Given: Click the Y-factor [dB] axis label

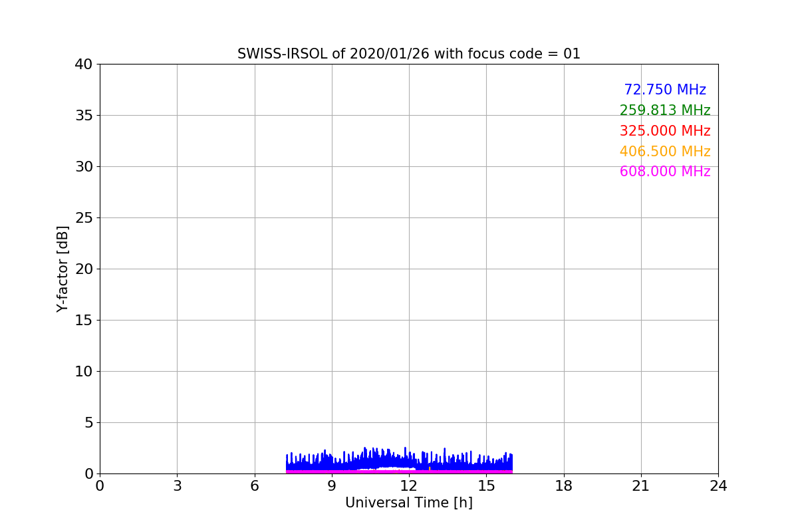Looking at the screenshot, I should coord(63,269).
